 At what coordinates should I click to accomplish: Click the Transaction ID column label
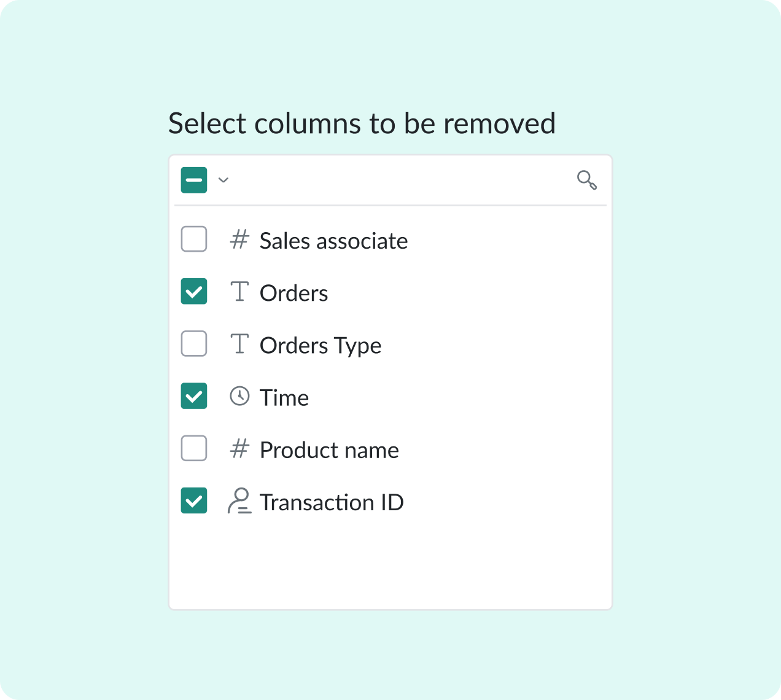point(332,502)
